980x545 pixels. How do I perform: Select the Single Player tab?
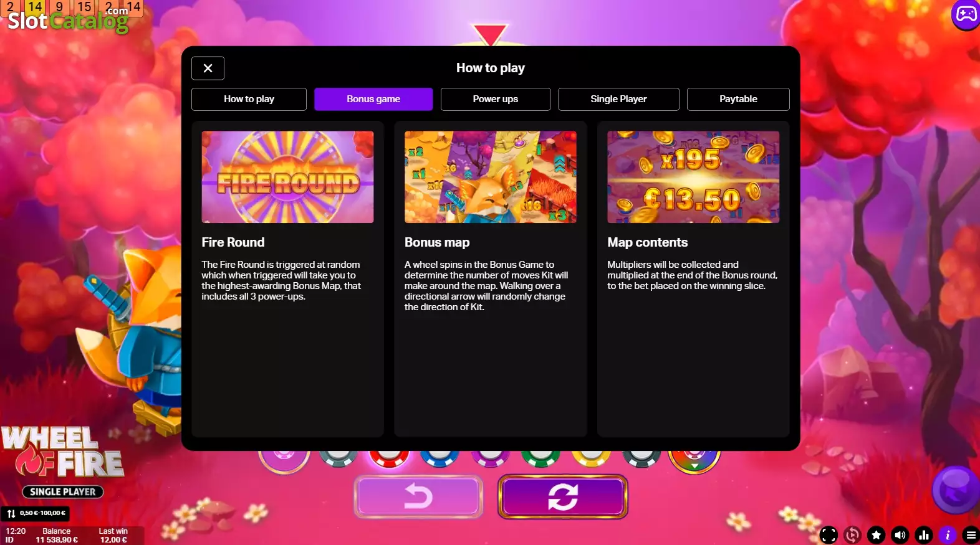[x=618, y=99]
